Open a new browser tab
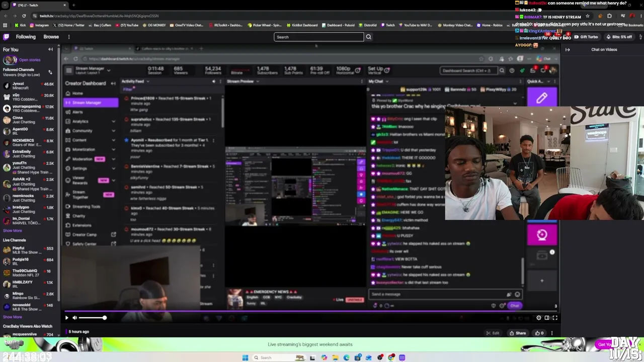Screen dimensions: 644x362 (x=73, y=5)
